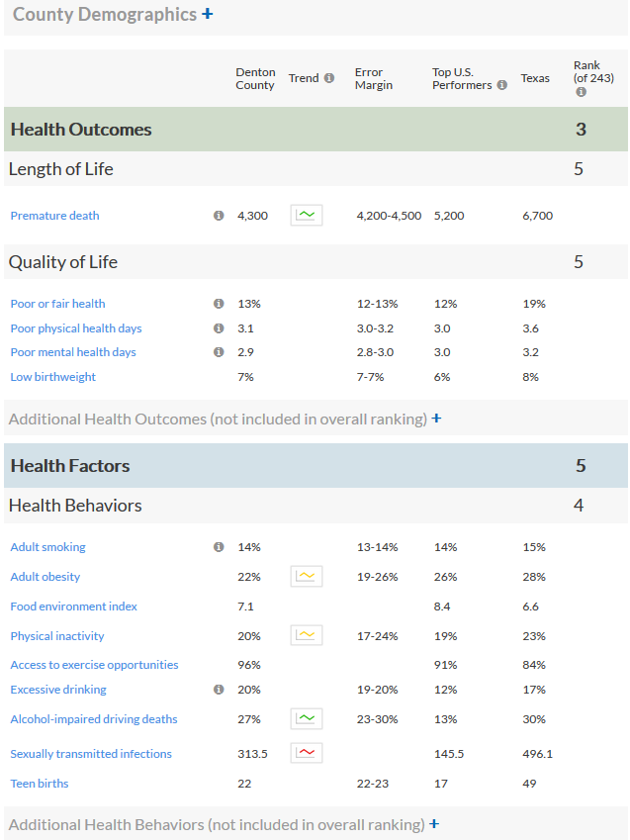Click info icon next to Top U.S. Performers
The width and height of the screenshot is (630, 840).
point(502,85)
